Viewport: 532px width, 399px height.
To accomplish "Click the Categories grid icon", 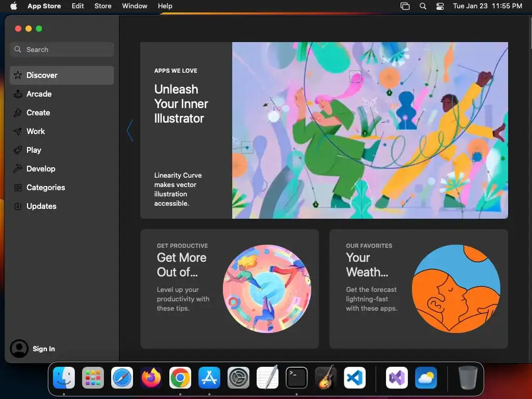I will coord(18,188).
